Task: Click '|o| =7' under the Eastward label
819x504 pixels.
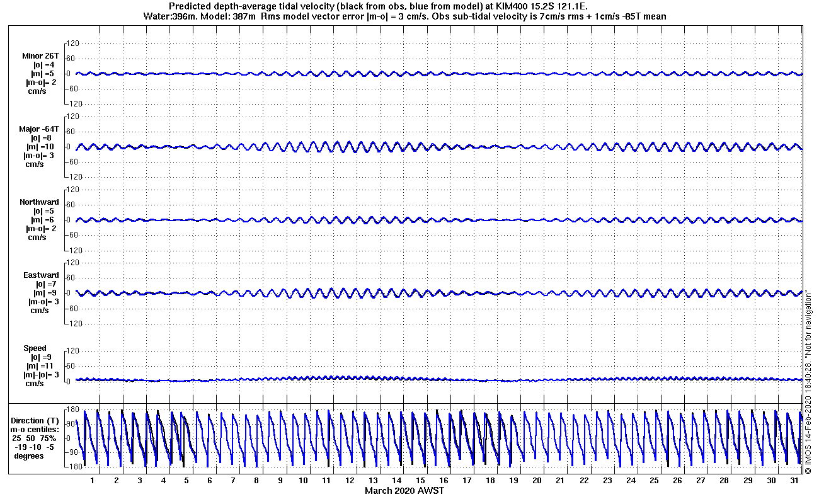Action: 45,284
